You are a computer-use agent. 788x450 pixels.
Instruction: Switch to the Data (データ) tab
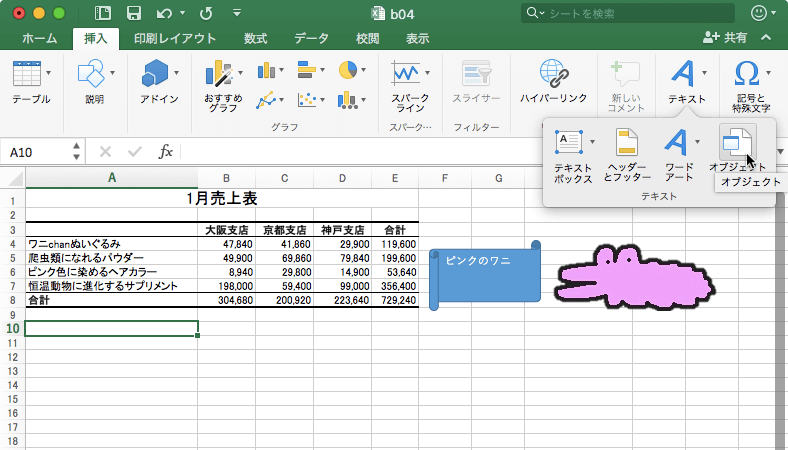pos(311,38)
